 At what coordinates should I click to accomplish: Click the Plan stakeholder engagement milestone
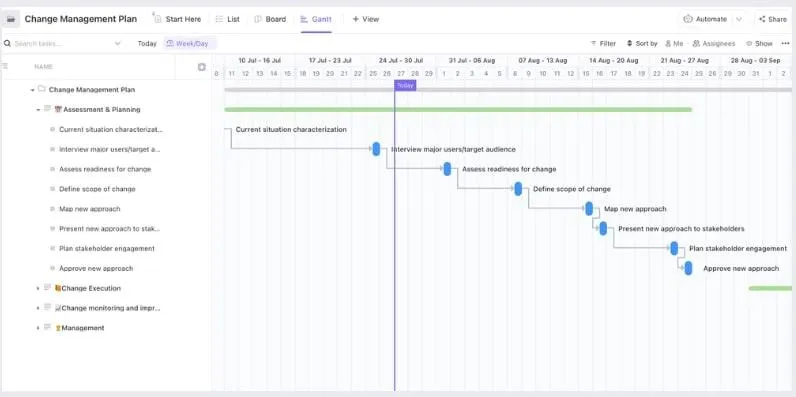coord(674,248)
